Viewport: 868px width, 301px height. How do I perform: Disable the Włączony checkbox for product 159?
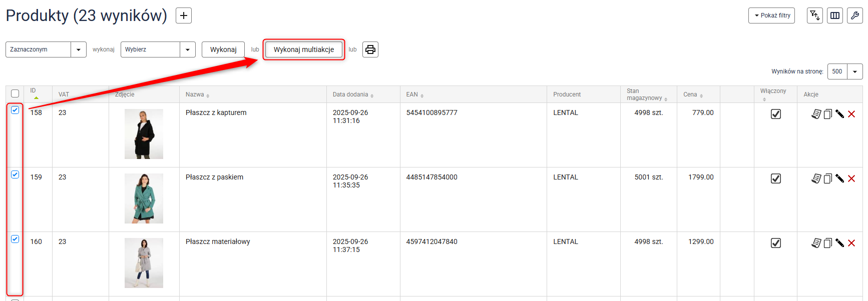pos(775,178)
